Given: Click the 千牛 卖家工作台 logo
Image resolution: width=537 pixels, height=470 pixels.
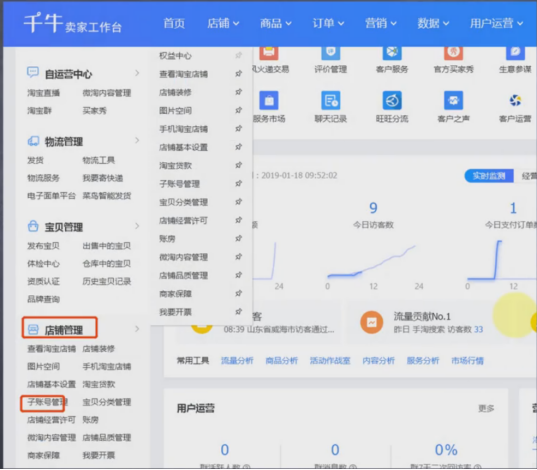Looking at the screenshot, I should coord(73,23).
